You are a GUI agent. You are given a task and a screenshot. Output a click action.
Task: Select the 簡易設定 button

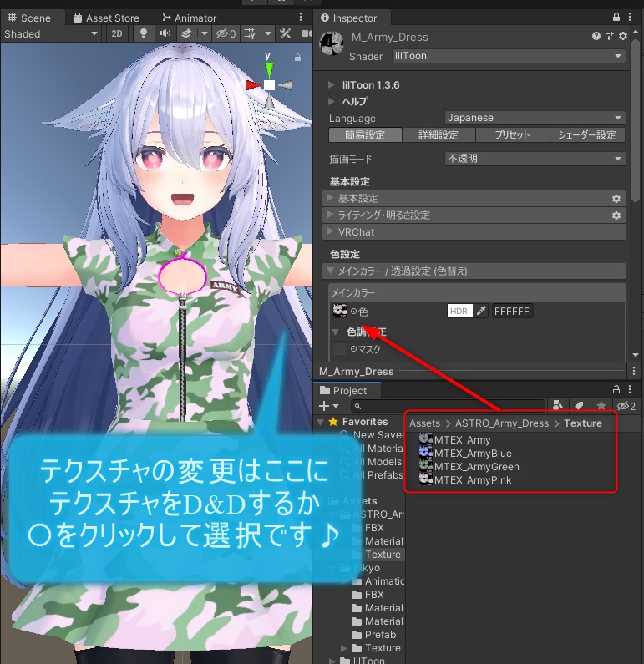point(365,134)
